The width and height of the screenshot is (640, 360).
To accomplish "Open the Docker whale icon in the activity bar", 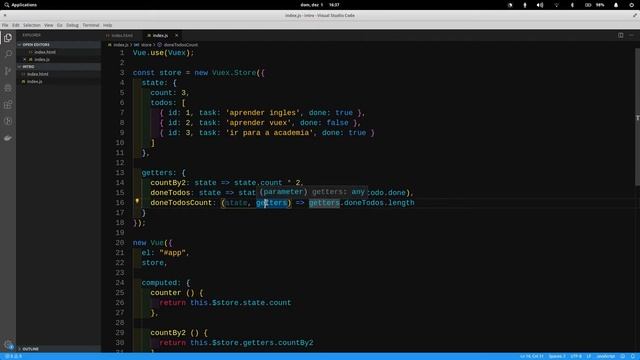I will 8,138.
